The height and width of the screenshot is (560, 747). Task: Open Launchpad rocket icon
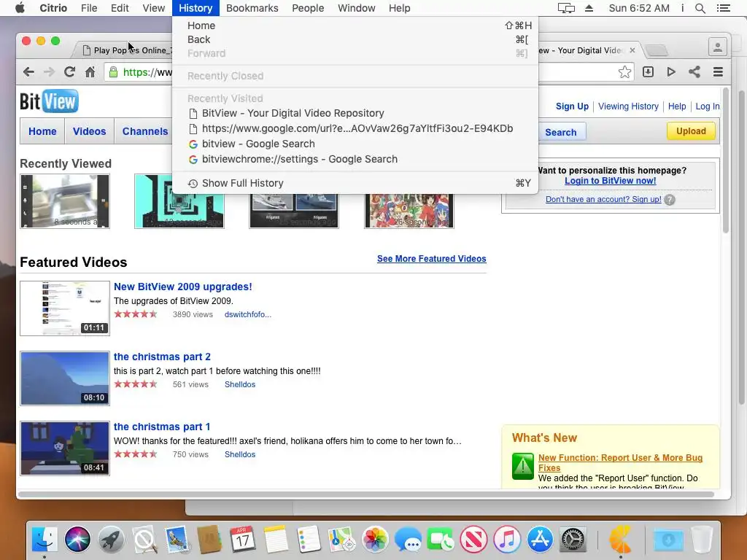pos(111,539)
